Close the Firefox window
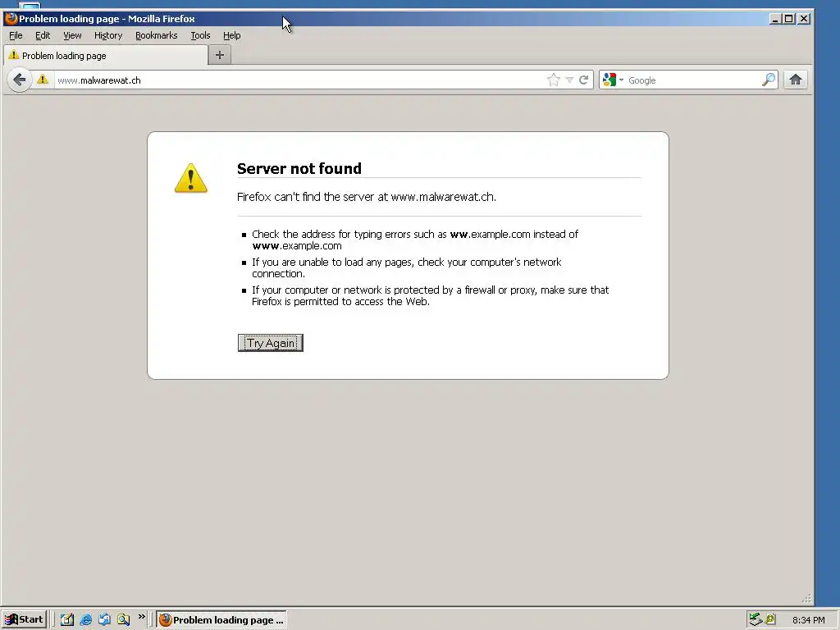The image size is (840, 630). click(x=804, y=19)
